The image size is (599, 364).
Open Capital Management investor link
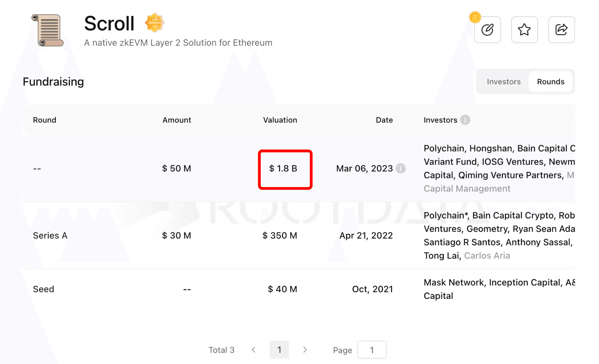467,189
